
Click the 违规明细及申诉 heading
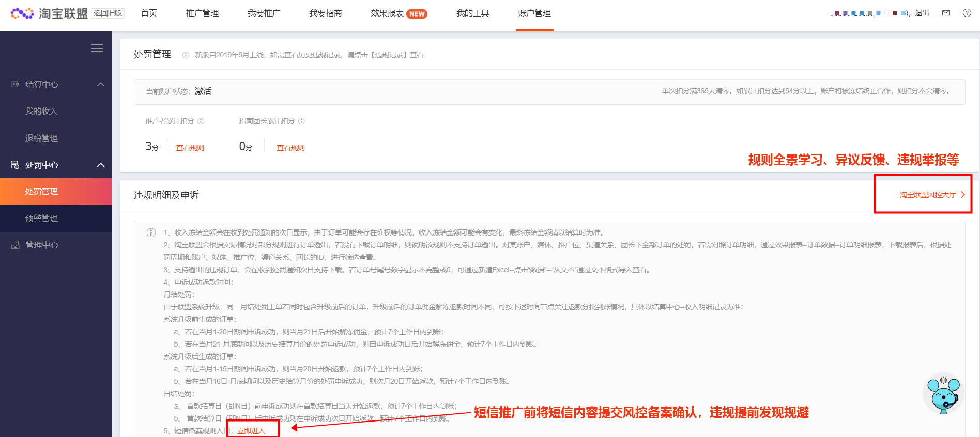coord(166,195)
